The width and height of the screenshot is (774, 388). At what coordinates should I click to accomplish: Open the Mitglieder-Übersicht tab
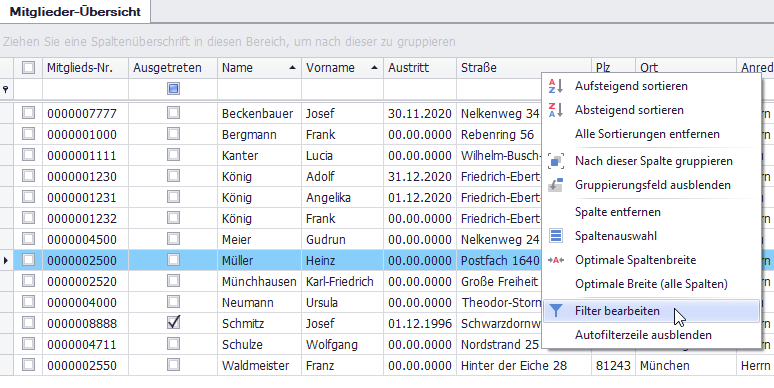click(75, 12)
